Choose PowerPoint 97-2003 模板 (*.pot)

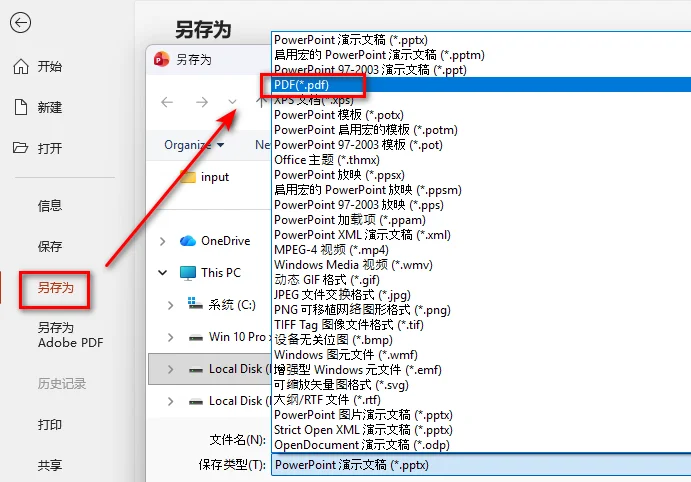pos(481,145)
